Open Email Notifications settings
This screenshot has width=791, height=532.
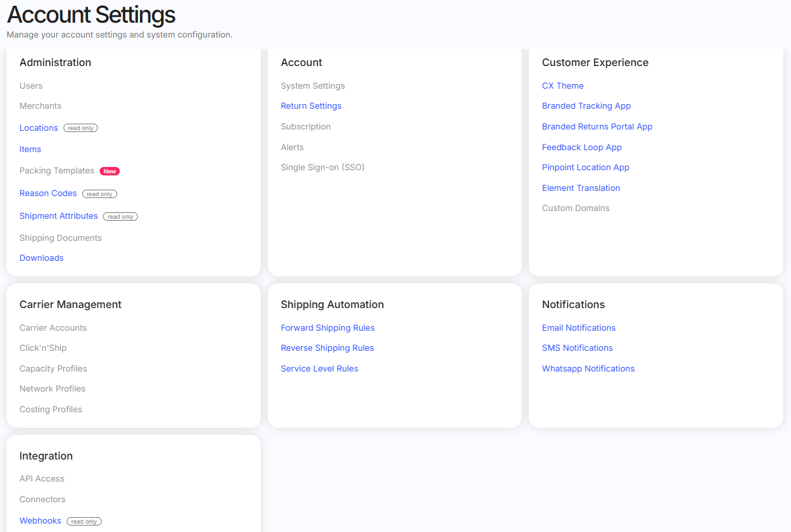[x=579, y=328]
